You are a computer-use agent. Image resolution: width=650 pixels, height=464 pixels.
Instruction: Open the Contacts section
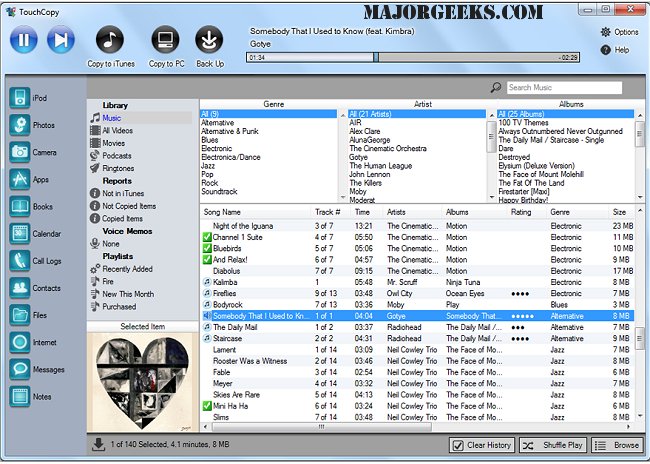click(x=19, y=288)
